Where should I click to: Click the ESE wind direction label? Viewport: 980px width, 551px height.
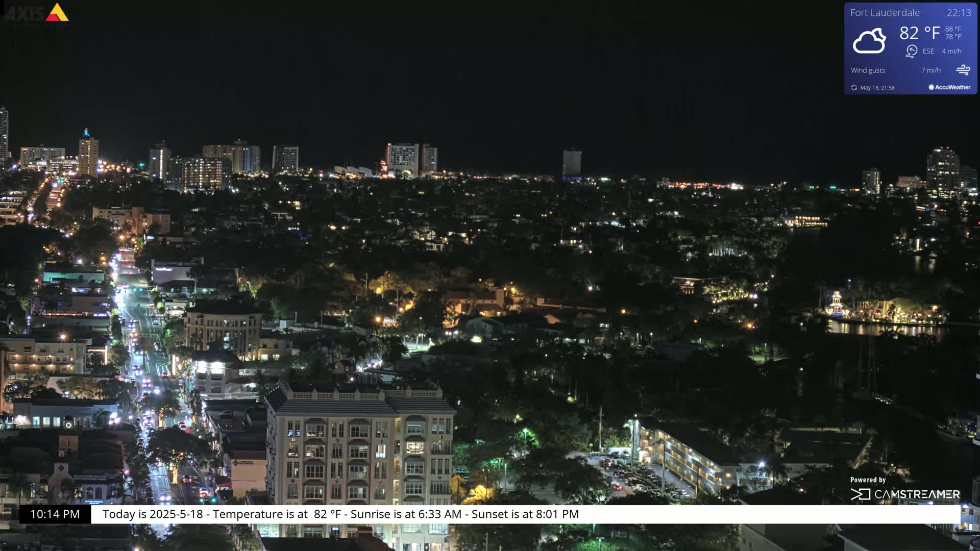(x=928, y=51)
